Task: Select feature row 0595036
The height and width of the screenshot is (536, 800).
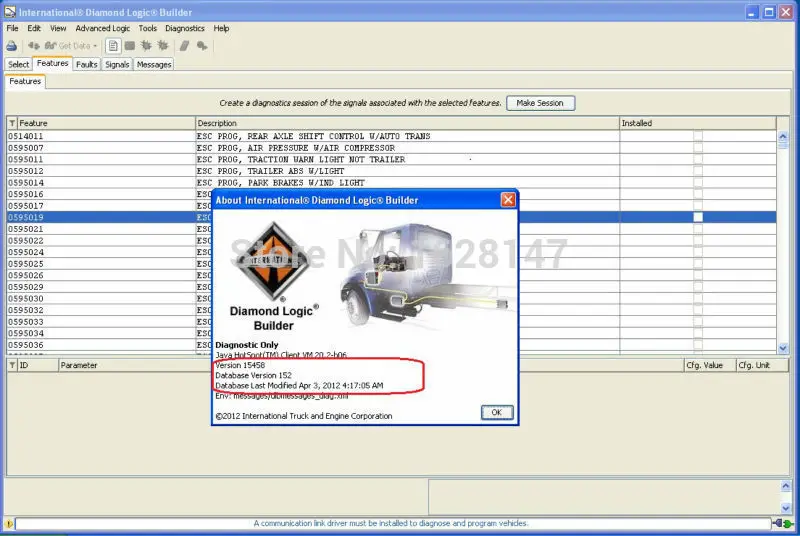Action: coord(391,345)
